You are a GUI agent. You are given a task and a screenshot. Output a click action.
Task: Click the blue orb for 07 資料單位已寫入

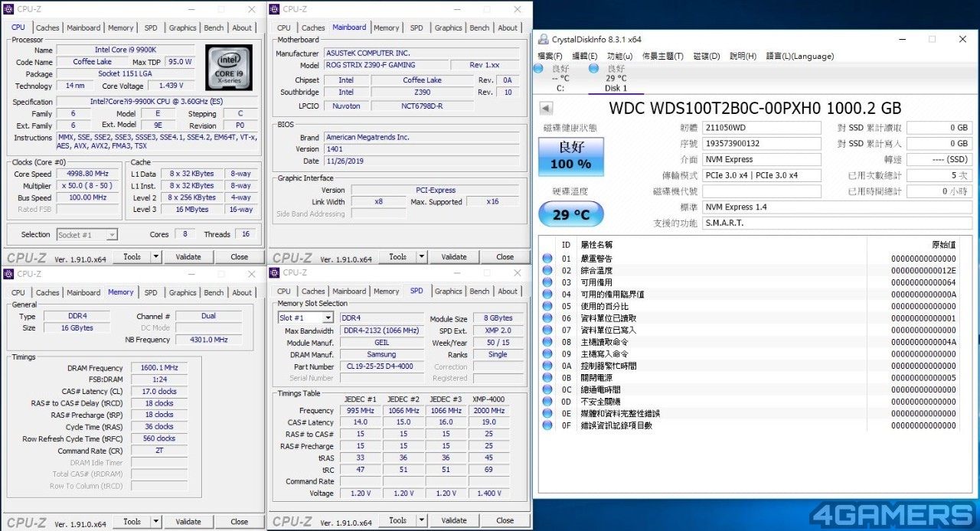[547, 330]
